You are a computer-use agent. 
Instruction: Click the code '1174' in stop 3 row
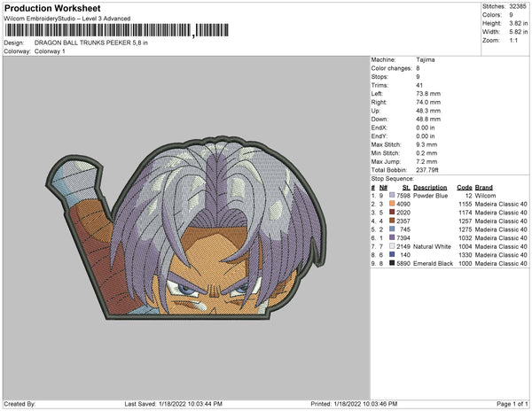click(x=465, y=213)
